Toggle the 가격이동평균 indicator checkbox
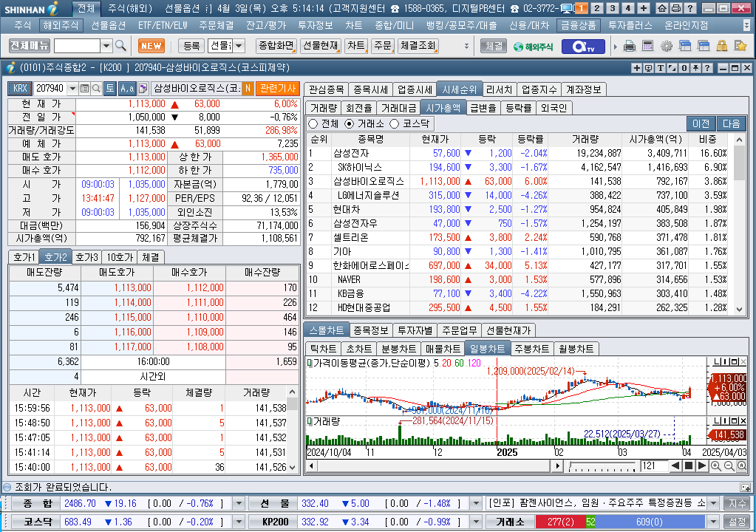The image size is (756, 532). click(x=309, y=362)
